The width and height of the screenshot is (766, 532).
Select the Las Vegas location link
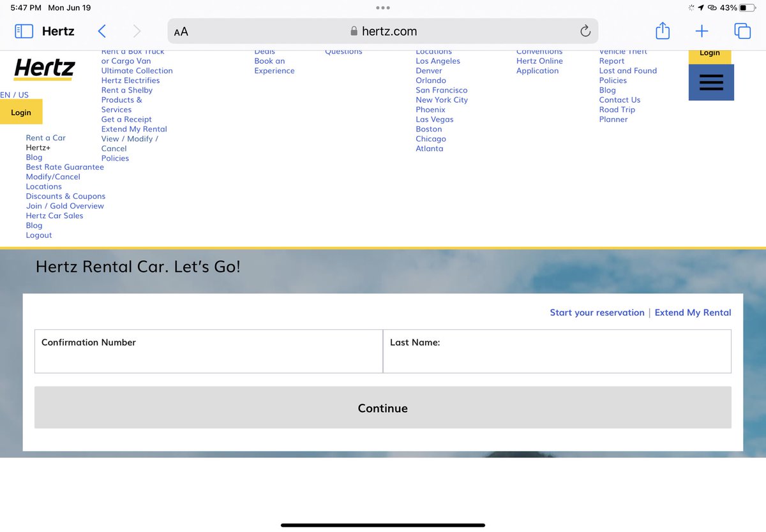click(435, 119)
